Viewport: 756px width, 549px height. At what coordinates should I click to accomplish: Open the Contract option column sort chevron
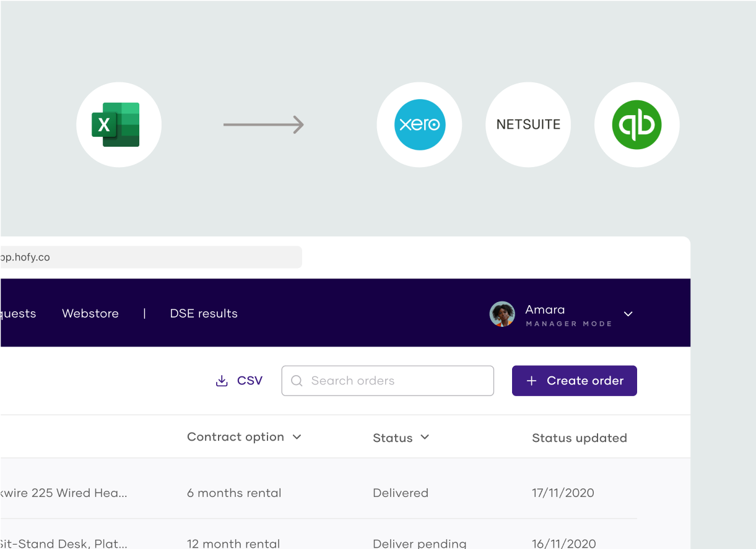click(297, 437)
